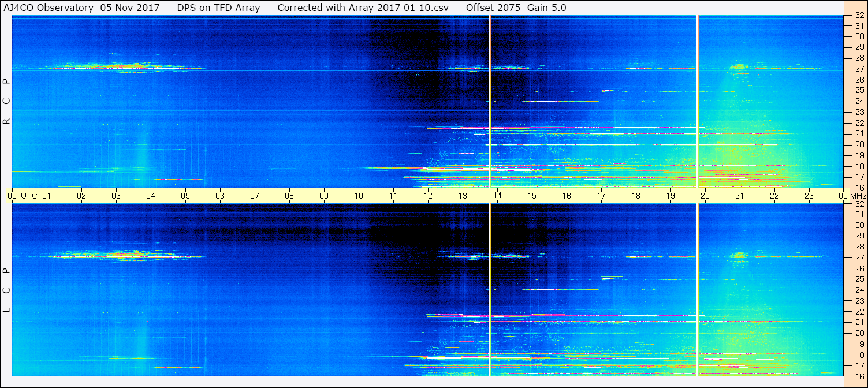Click the 20 hour tick on time axis
868x388 pixels.
(x=705, y=196)
